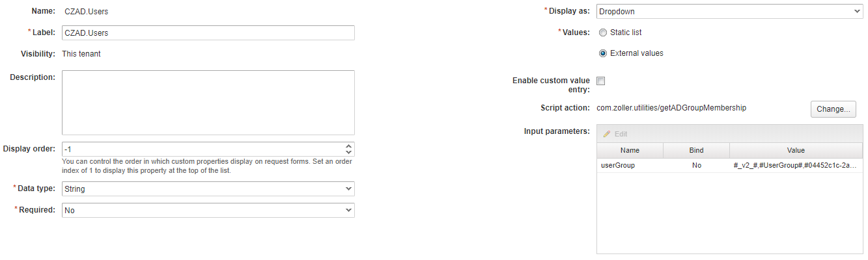Decrease Display order with down arrow

(349, 153)
